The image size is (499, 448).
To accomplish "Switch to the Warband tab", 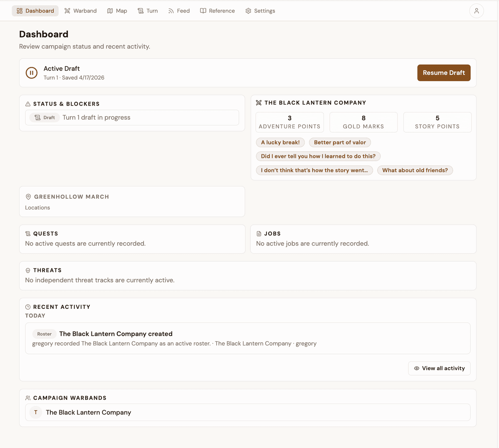I will (x=81, y=11).
